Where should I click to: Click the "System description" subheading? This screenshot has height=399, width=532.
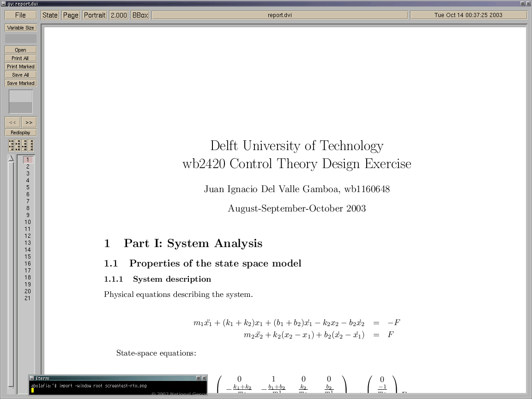(x=172, y=279)
